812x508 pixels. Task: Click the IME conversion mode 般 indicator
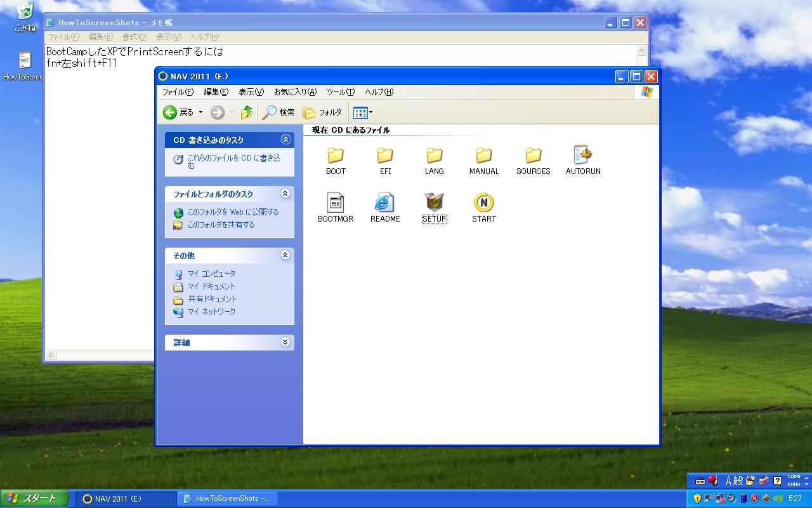[x=738, y=481]
